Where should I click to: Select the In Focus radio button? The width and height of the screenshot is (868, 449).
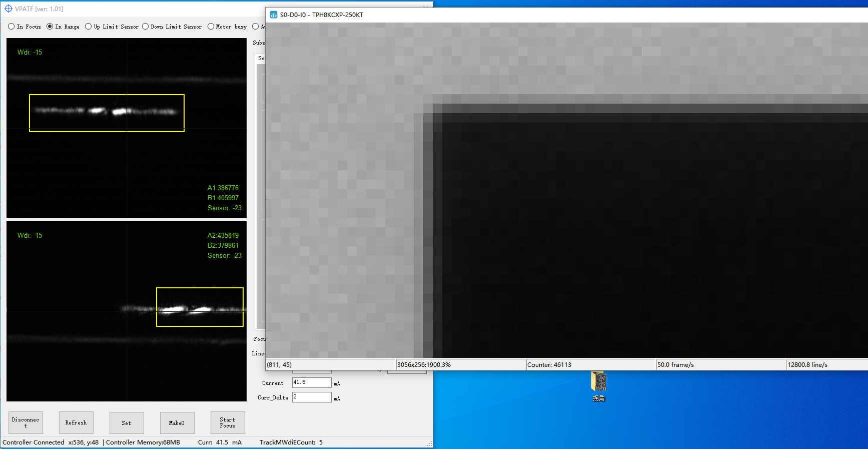tap(12, 27)
